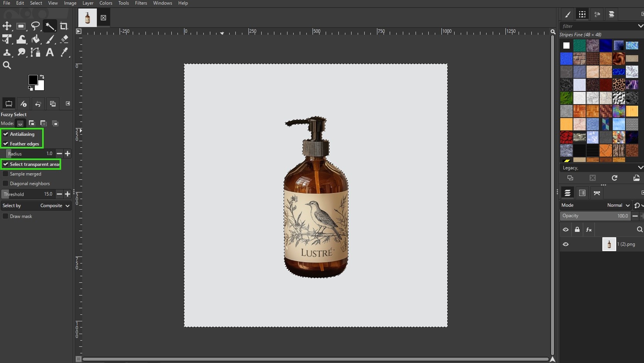Select the Text tool
The width and height of the screenshot is (644, 363).
(x=50, y=52)
